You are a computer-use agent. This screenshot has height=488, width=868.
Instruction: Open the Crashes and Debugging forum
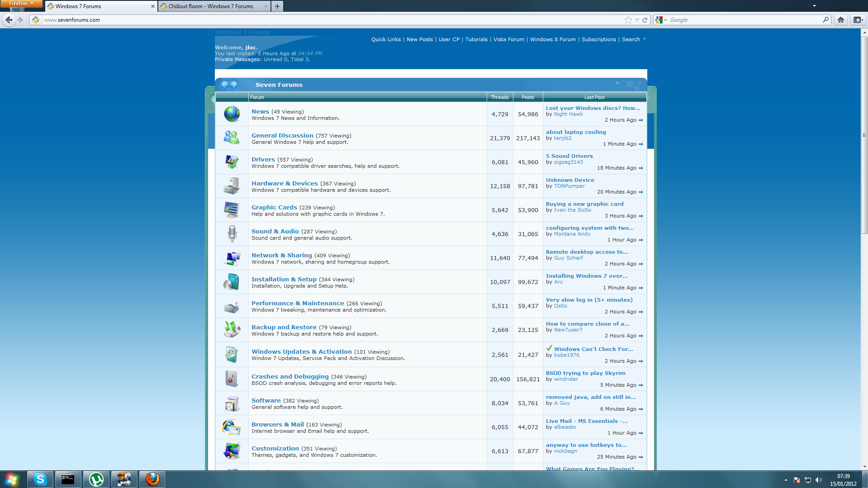[290, 376]
